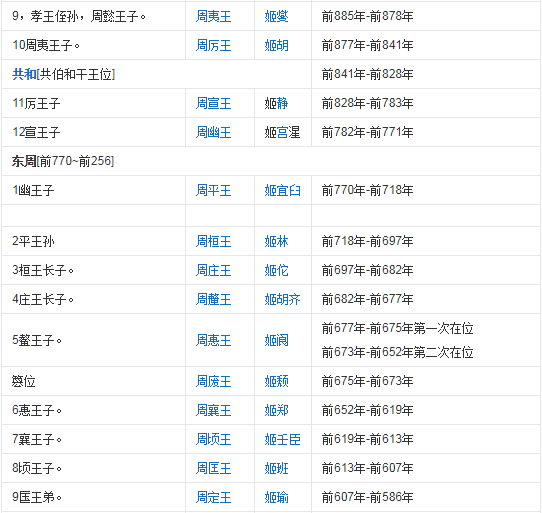Select the text 前619年-前613年
The height and width of the screenshot is (513, 542).
[367, 440]
